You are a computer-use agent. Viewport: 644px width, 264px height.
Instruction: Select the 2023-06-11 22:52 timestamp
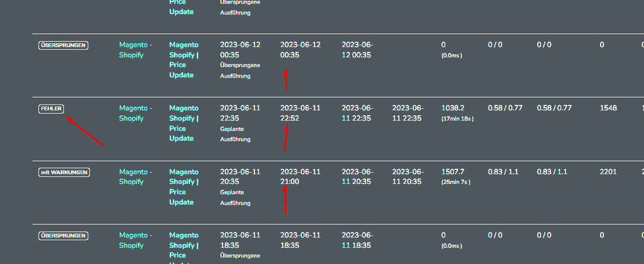tap(300, 113)
